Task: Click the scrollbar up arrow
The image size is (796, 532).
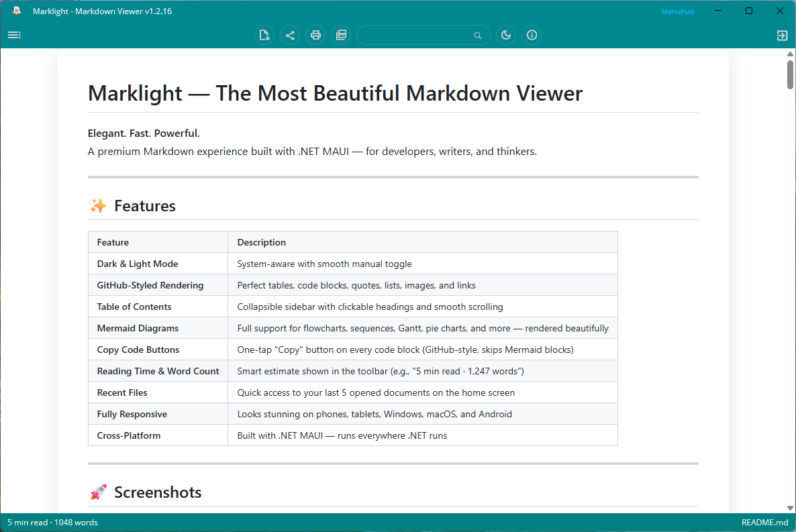Action: (790, 54)
